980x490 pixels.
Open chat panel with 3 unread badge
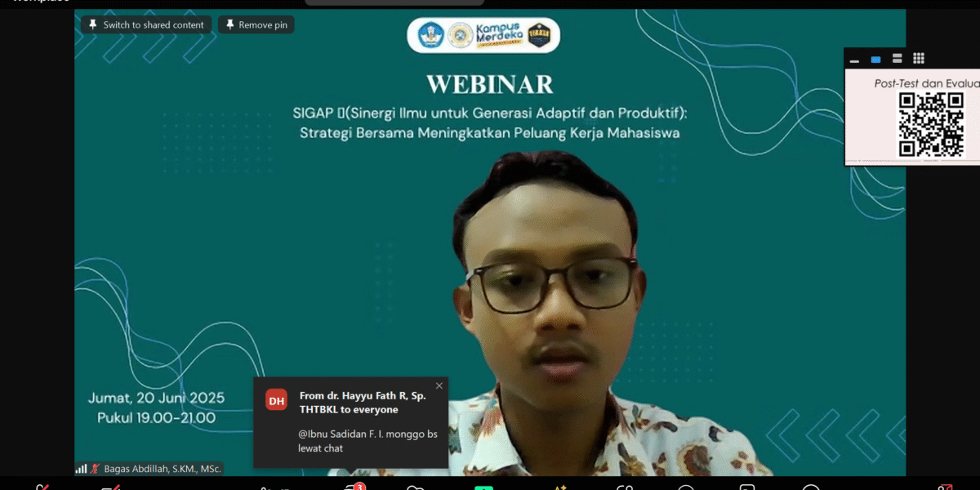[x=353, y=488]
